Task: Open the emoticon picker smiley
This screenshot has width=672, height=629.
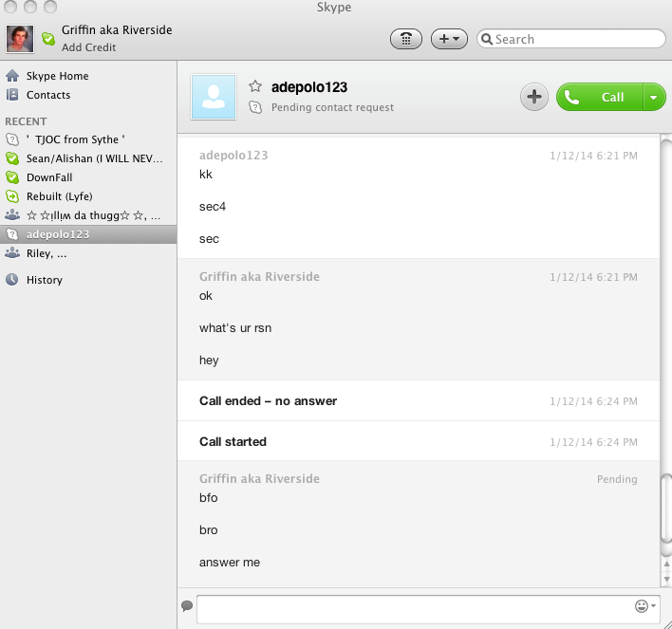Action: (x=642, y=606)
